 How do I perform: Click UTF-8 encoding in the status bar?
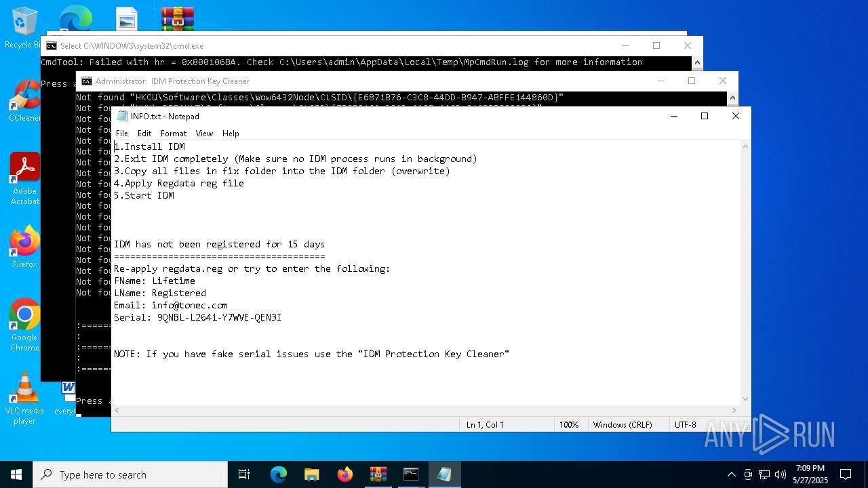pyautogui.click(x=686, y=425)
